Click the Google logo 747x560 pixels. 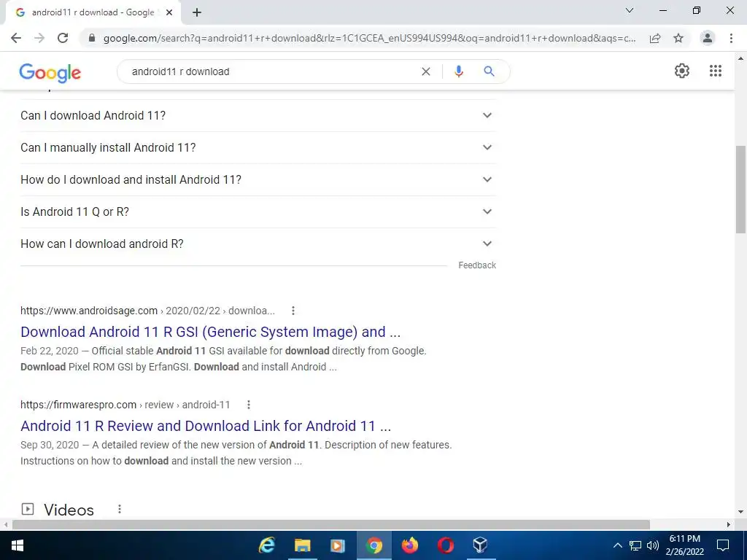50,73
